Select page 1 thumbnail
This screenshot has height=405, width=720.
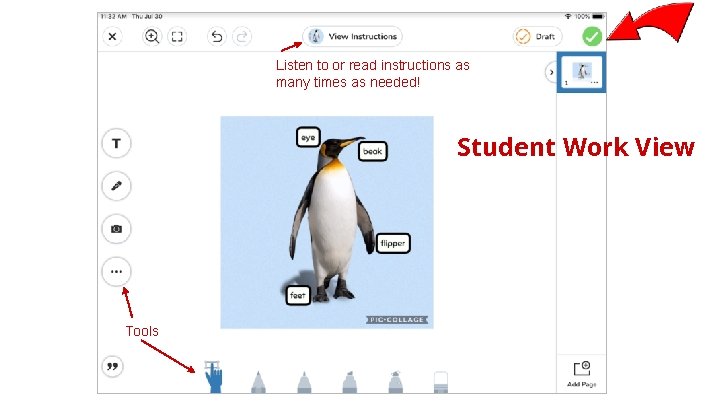point(581,73)
